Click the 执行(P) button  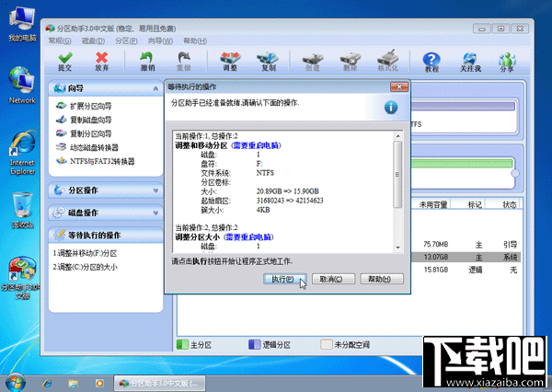tap(285, 279)
